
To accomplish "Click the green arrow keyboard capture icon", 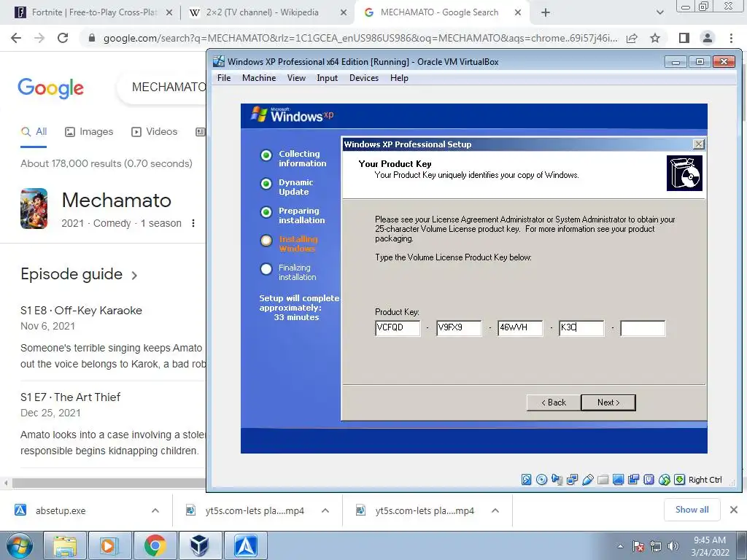I will [680, 480].
